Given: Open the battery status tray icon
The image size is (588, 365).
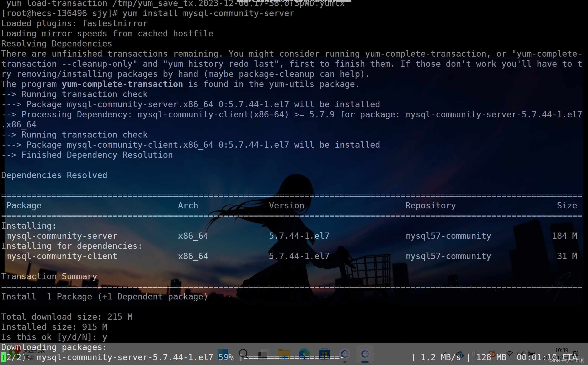Looking at the screenshot, I should coord(531,354).
